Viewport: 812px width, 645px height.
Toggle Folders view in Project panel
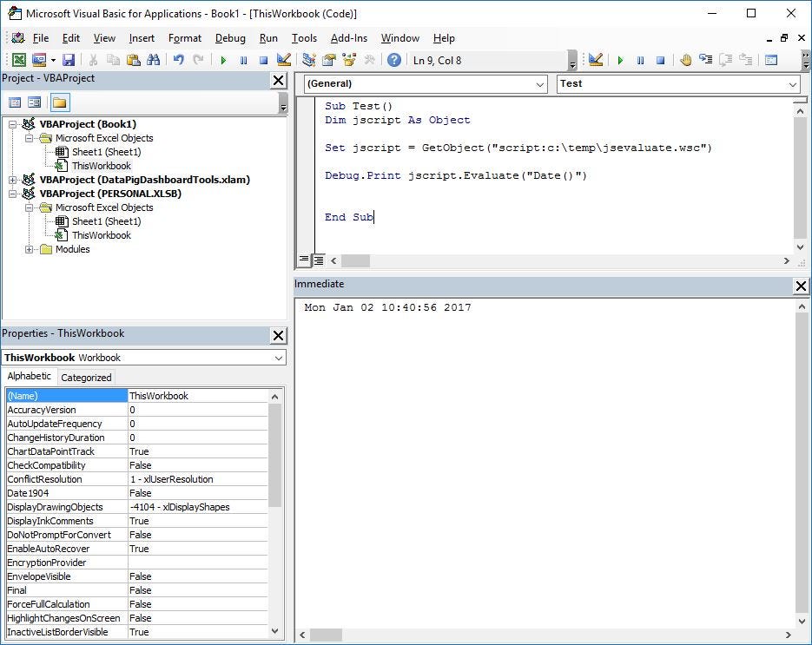(x=60, y=102)
